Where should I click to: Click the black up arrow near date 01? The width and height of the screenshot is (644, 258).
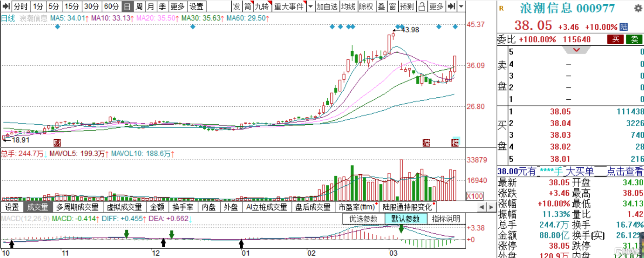[x=241, y=244]
